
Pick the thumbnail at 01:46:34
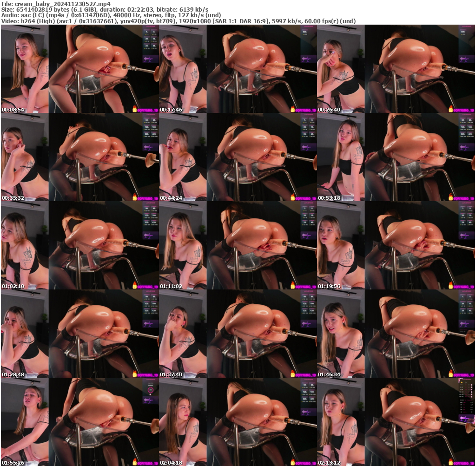(396, 334)
